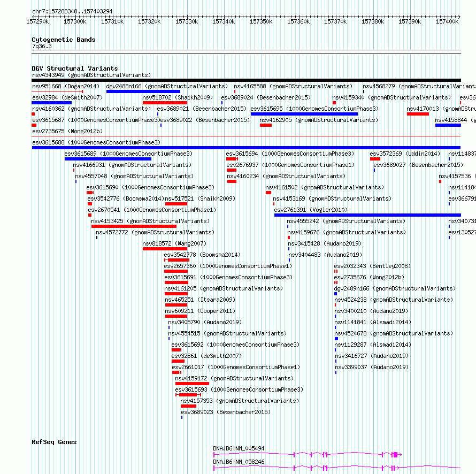Open the esv3689023 (Besenbacher2015) label
476x474 pixels.
tap(226, 412)
